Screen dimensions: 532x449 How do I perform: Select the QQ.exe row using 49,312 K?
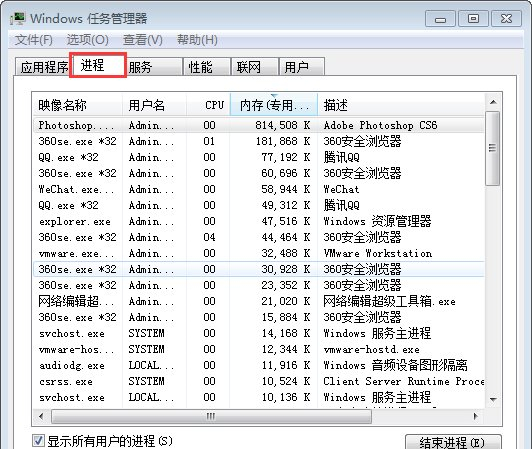pyautogui.click(x=259, y=205)
